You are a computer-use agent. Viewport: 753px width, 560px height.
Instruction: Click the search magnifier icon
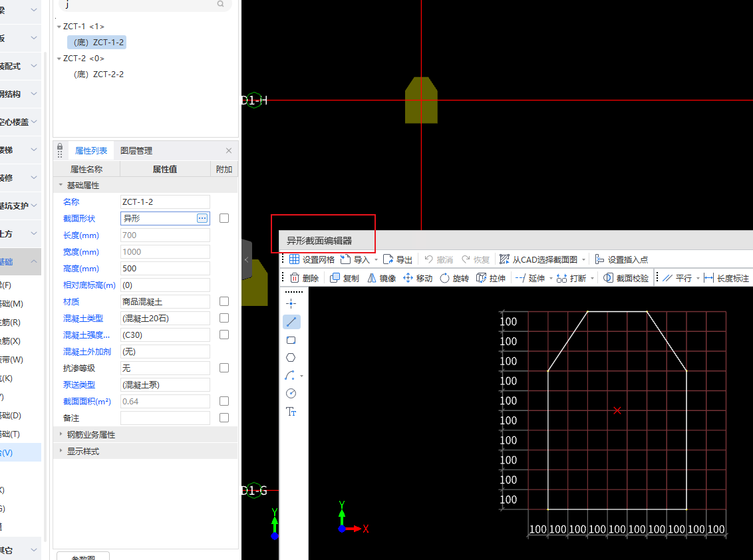pos(220,4)
